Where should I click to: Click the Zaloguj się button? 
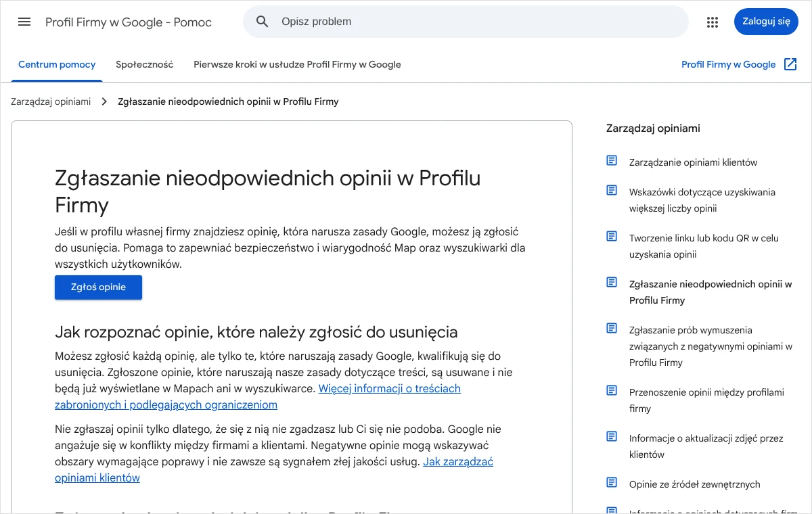(x=766, y=22)
